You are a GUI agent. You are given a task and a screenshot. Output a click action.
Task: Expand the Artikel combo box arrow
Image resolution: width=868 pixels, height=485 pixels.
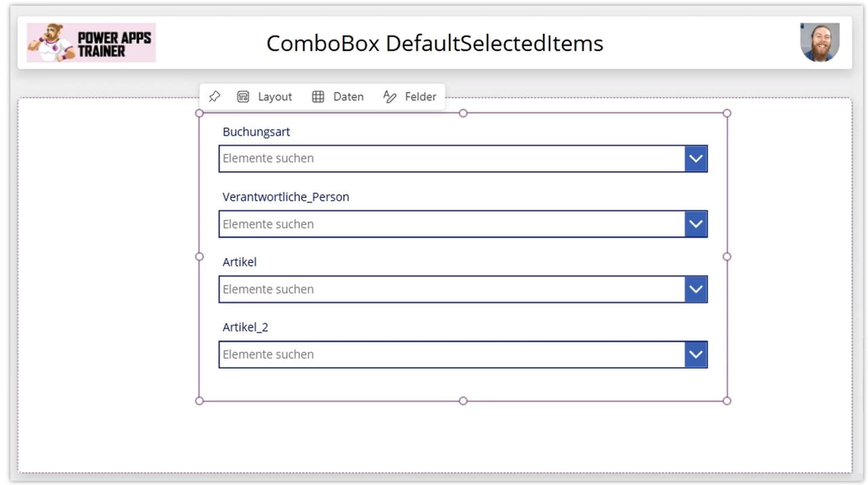coord(696,289)
